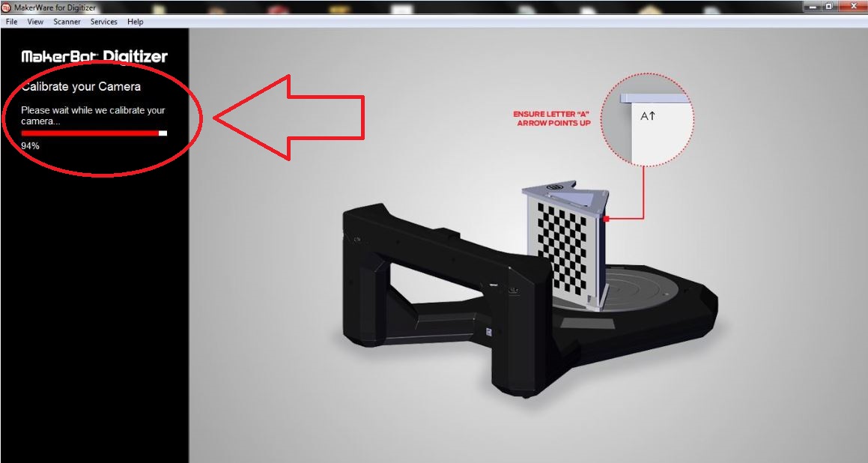Click the 'ENSURE LETTER A ARROW POINTS UP' note
This screenshot has width=868, height=463.
pyautogui.click(x=552, y=118)
